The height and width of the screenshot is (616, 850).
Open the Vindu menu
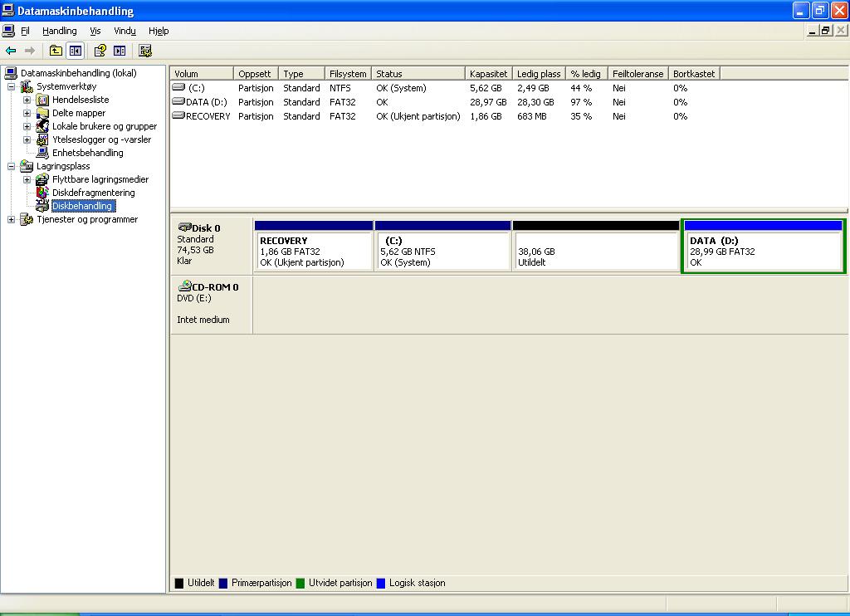point(125,31)
